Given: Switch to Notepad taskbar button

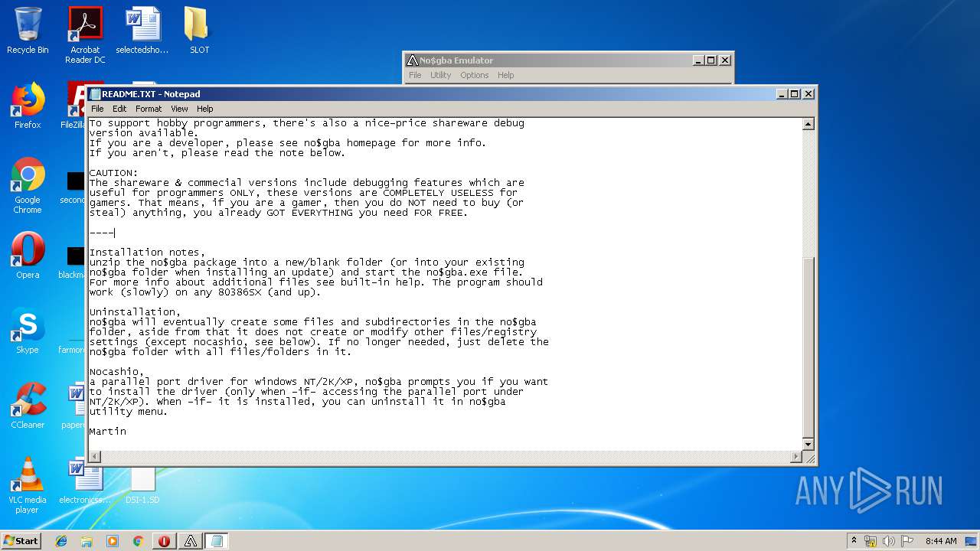Looking at the screenshot, I should pyautogui.click(x=217, y=541).
